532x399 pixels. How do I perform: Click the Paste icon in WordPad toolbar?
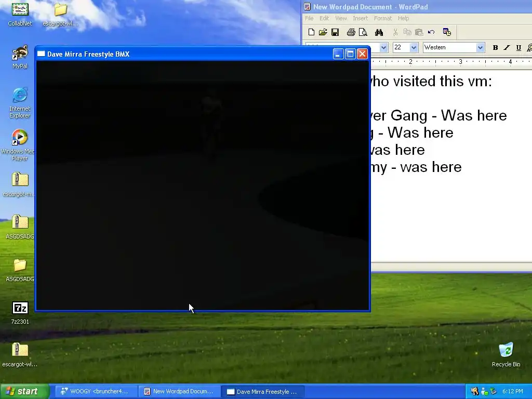[419, 32]
